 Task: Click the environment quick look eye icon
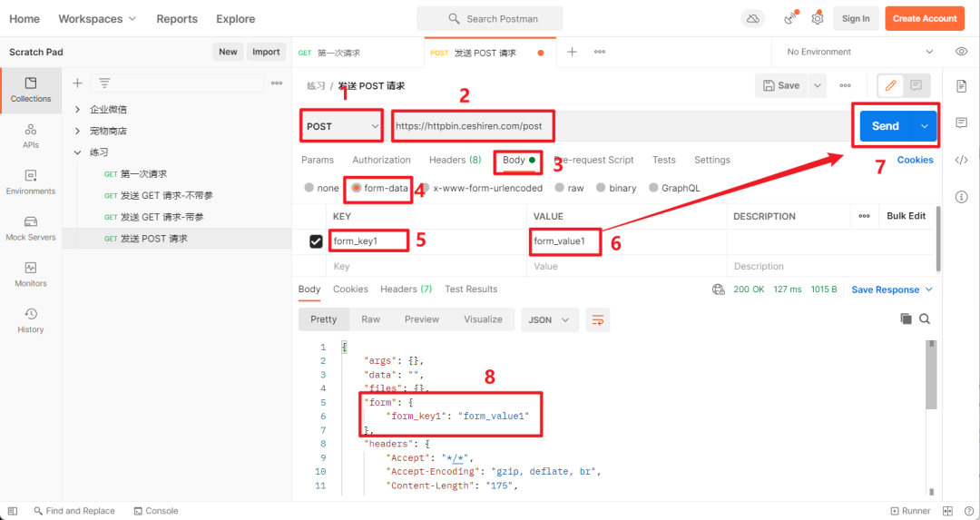(x=961, y=52)
